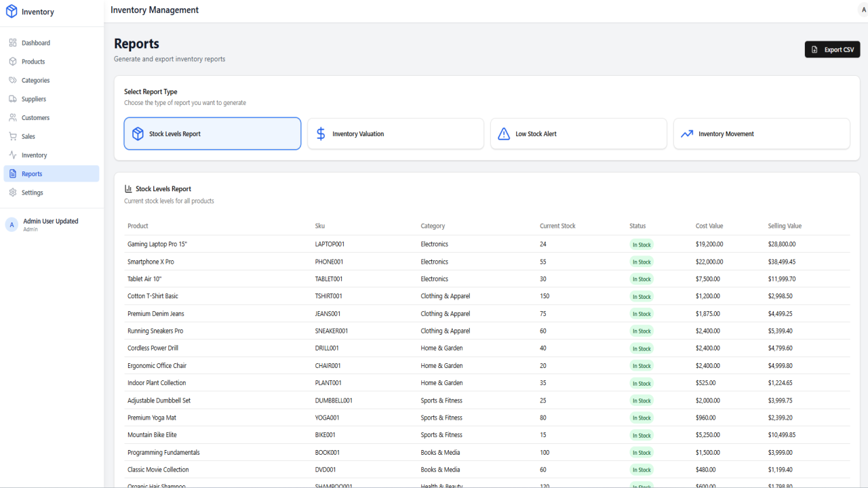Click the top-right user avatar A
Viewport: 868px width, 488px height.
tap(863, 10)
